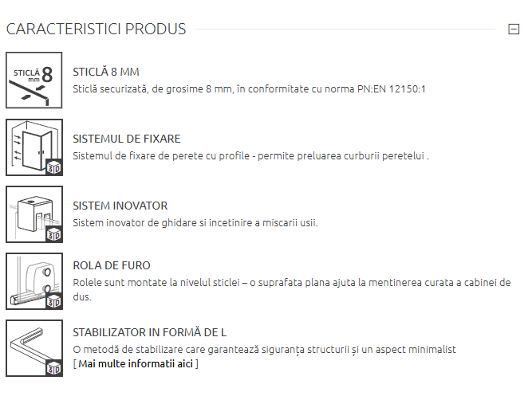This screenshot has height=396, width=532.
Task: Click the Sticlă 8 mm glass thickness icon
Action: point(33,80)
